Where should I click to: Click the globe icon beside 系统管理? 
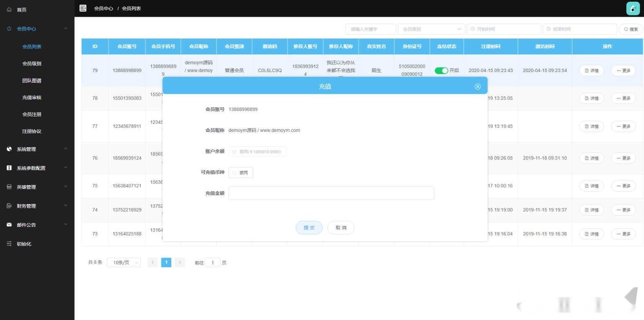point(8,149)
